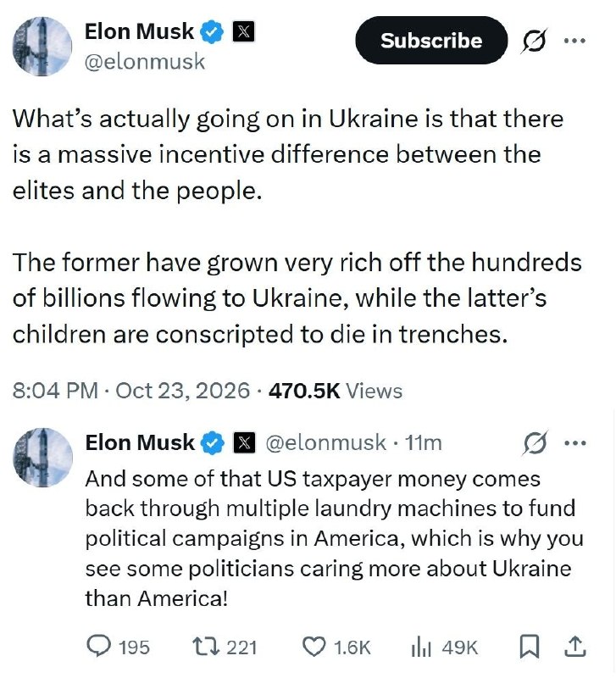This screenshot has width=616, height=678.
Task: Open more options menu on main post
Action: coord(575,41)
